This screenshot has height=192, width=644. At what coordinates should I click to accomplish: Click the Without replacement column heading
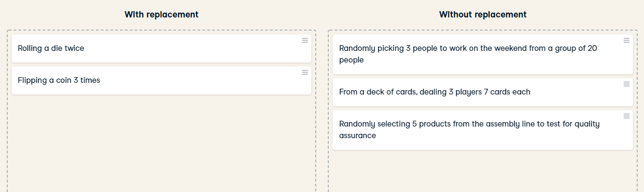[x=483, y=15]
